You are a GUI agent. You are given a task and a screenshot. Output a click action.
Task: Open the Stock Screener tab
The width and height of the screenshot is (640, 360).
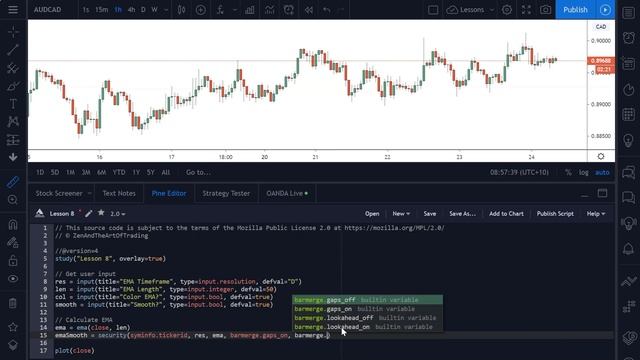point(59,193)
